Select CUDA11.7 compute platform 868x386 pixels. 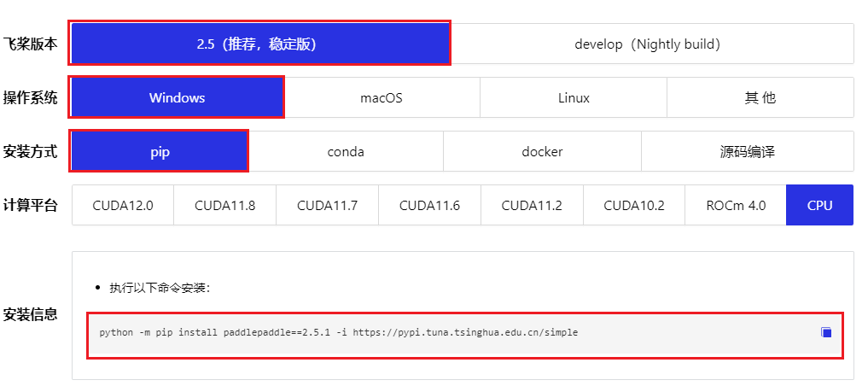(327, 205)
